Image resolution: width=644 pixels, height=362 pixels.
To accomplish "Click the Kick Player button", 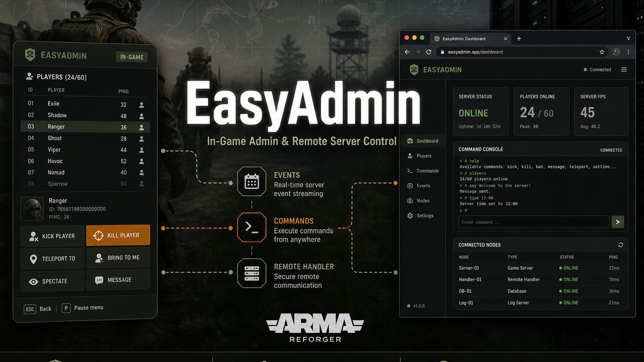I will pos(53,236).
